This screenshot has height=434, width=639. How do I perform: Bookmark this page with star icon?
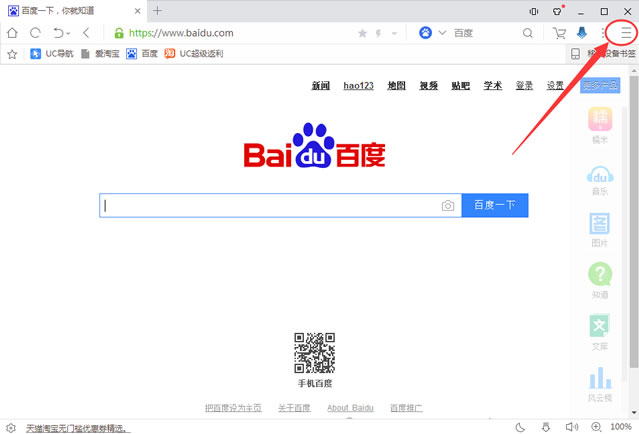(x=362, y=33)
